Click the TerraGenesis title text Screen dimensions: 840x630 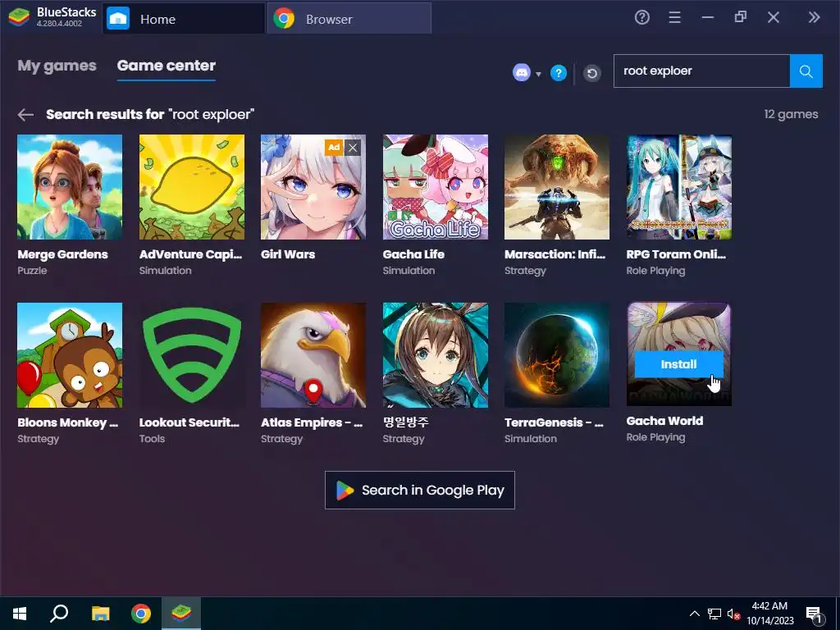[554, 422]
